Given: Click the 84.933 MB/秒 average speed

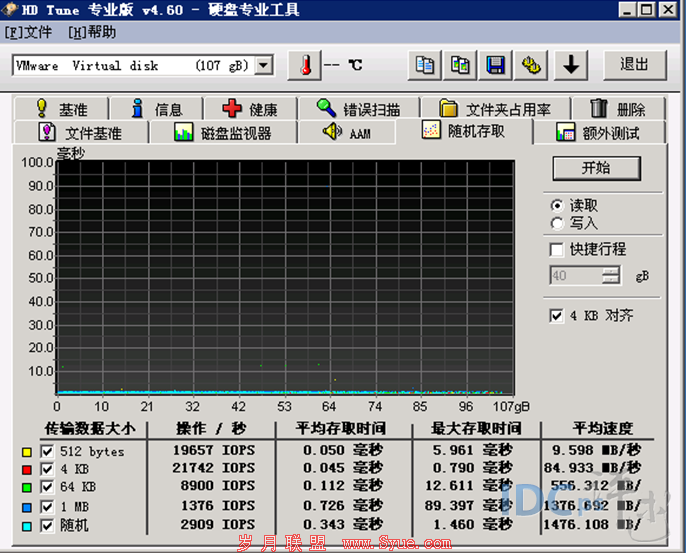Looking at the screenshot, I should 592,468.
